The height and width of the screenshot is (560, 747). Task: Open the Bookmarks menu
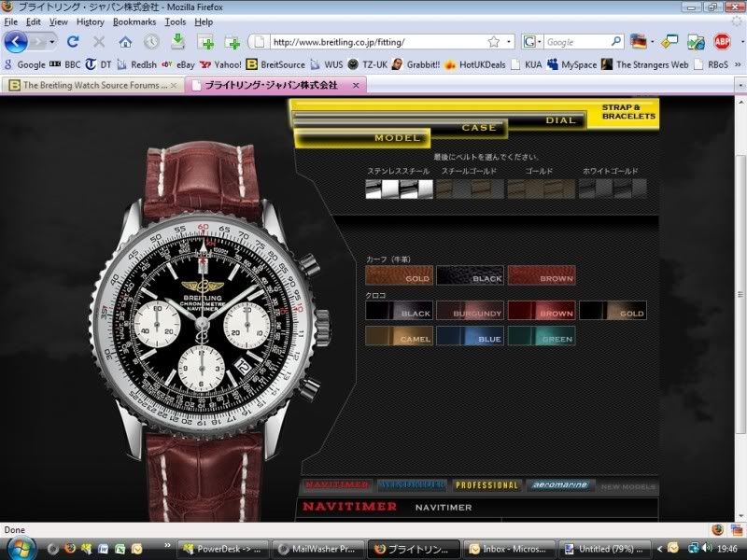134,21
